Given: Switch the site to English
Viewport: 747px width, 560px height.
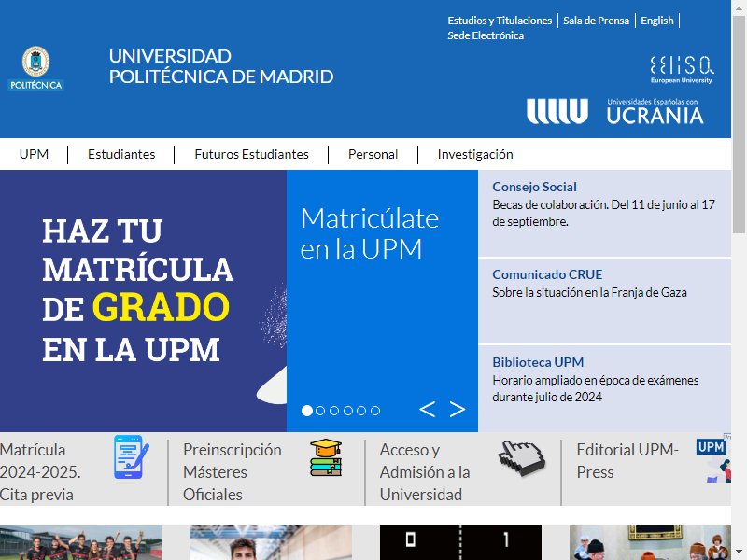Looking at the screenshot, I should tap(657, 21).
